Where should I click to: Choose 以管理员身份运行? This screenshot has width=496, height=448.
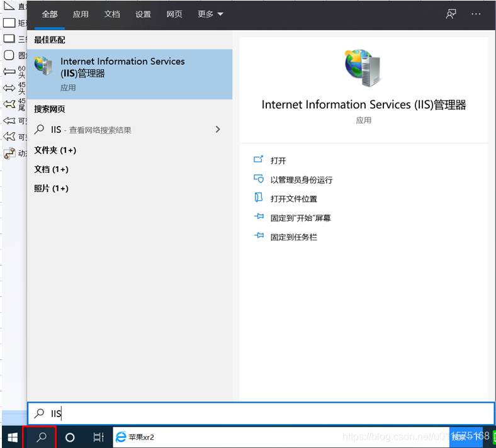pos(301,180)
